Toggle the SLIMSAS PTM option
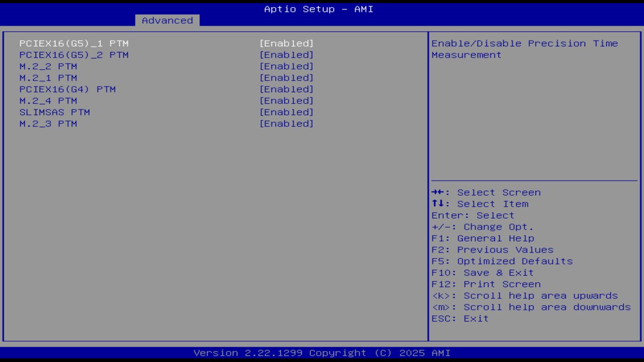Viewport: 644px width, 362px height. [x=287, y=112]
